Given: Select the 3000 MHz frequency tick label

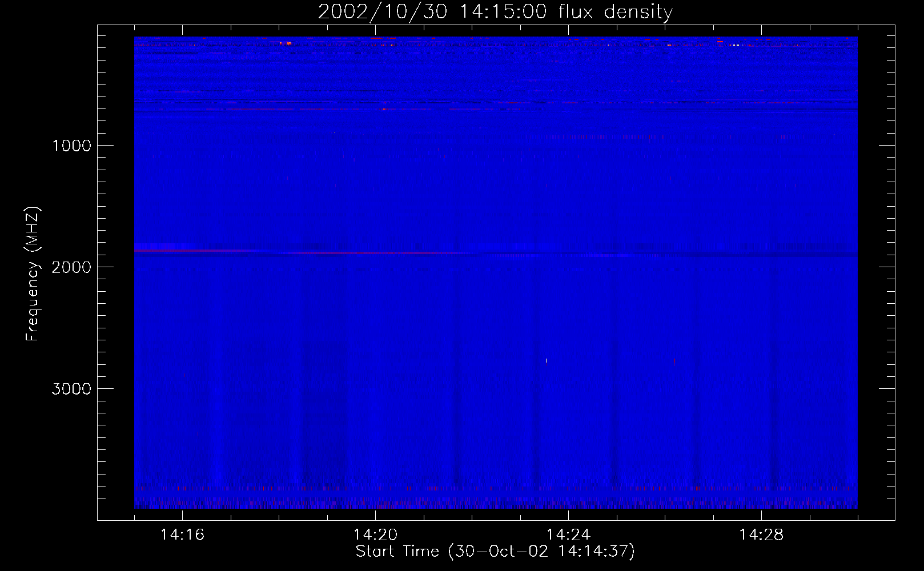Looking at the screenshot, I should pyautogui.click(x=71, y=389).
